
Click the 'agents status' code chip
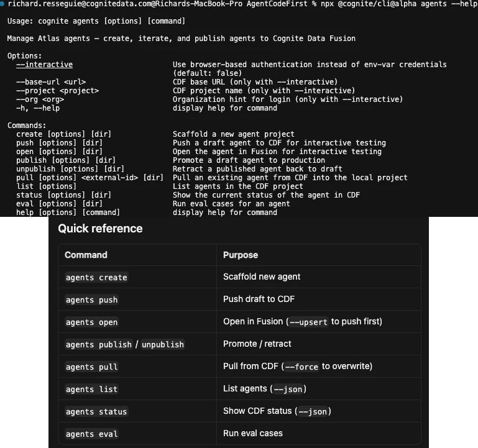96,412
